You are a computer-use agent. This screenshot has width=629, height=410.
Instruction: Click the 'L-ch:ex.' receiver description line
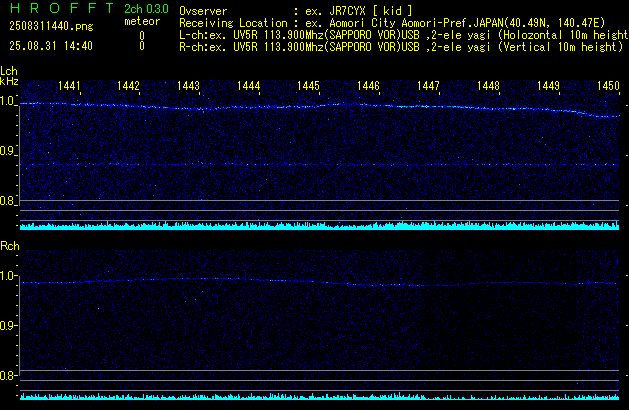(404, 35)
